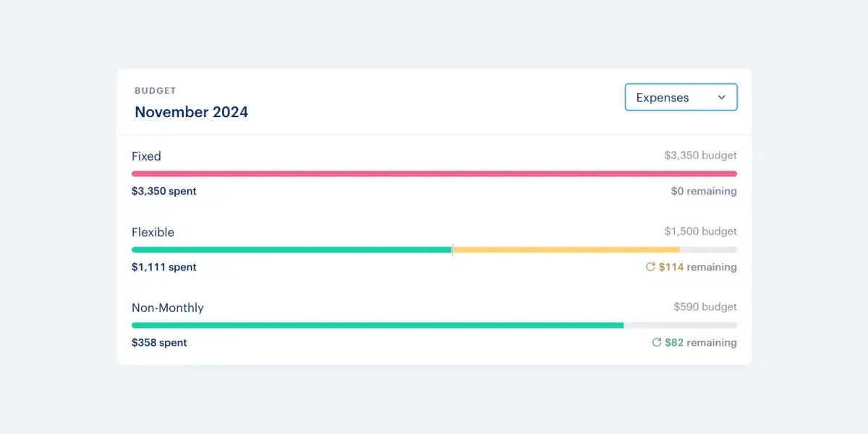Click the unfilled gray end of Non-Monthly bar
This screenshot has height=434, width=868.
tap(680, 325)
